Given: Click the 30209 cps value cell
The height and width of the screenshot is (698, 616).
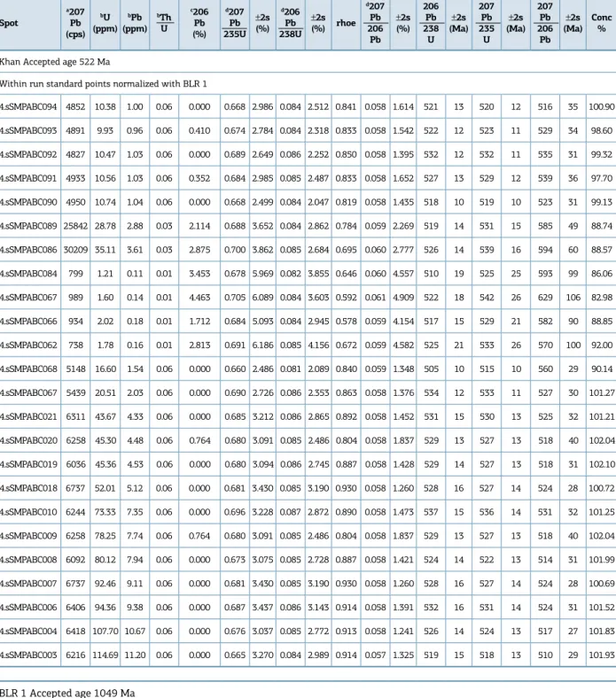Looking at the screenshot, I should 75,250.
